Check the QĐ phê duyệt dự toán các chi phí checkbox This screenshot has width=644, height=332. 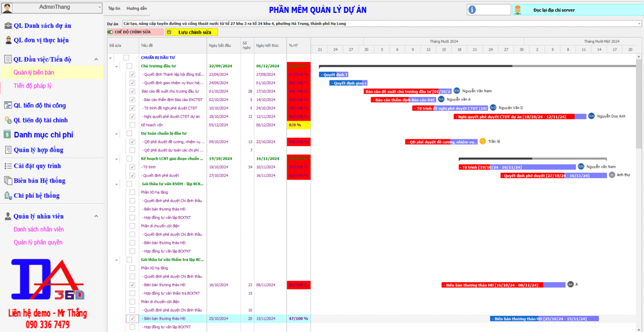133,150
